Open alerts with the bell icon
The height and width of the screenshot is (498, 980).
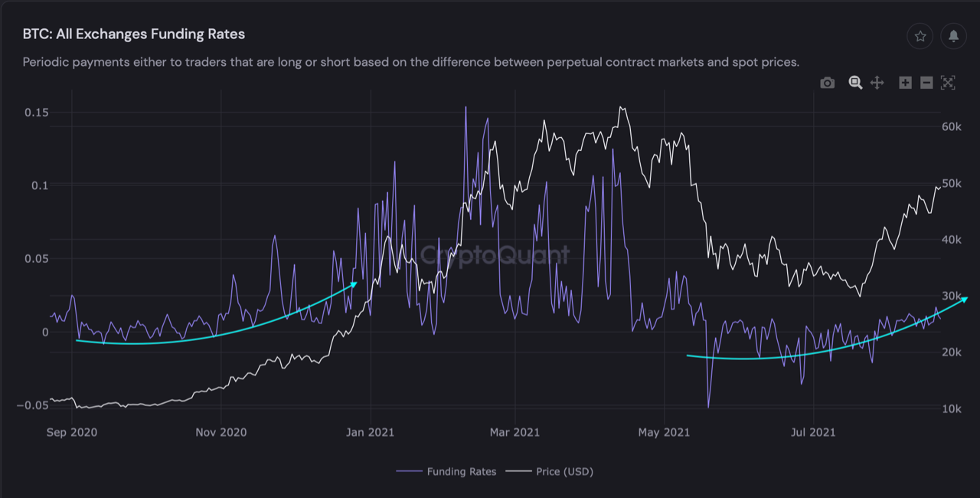point(953,36)
